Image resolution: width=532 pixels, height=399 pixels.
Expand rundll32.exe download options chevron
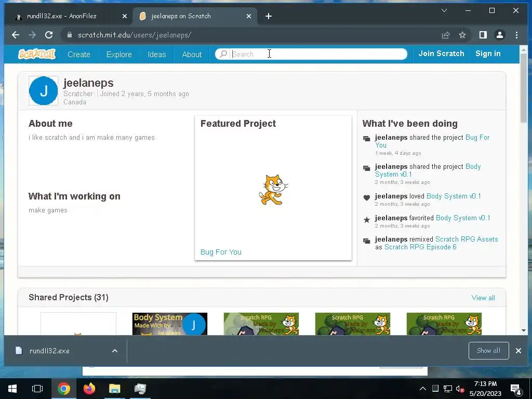coord(115,351)
